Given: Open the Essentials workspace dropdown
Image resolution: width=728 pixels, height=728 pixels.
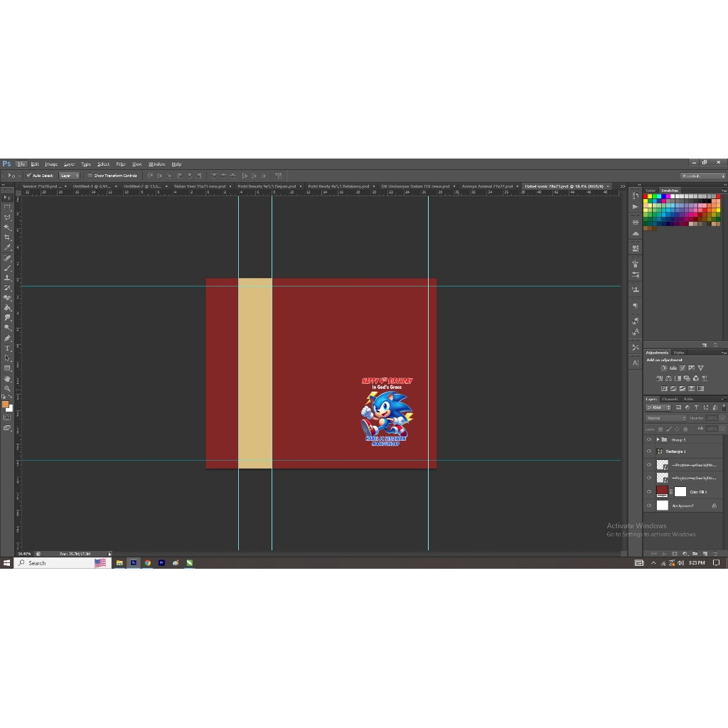Looking at the screenshot, I should (x=702, y=176).
